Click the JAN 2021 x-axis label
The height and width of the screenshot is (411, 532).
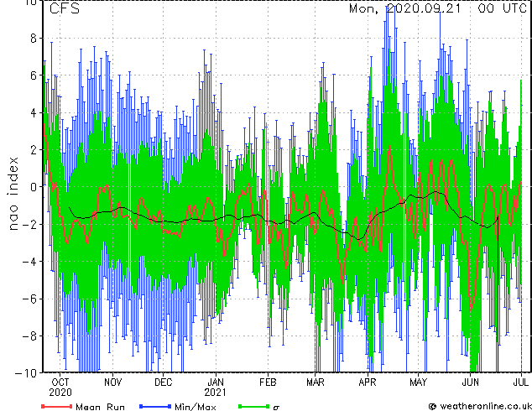coord(216,388)
